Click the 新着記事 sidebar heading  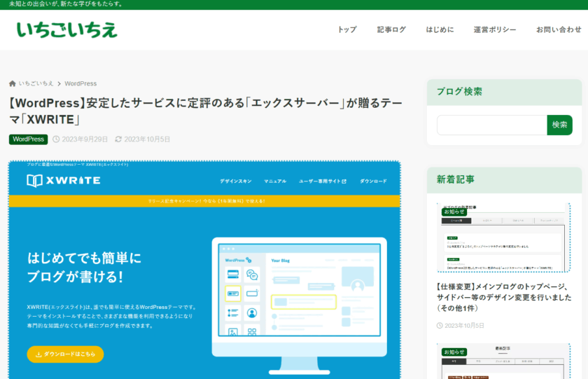pos(456,179)
